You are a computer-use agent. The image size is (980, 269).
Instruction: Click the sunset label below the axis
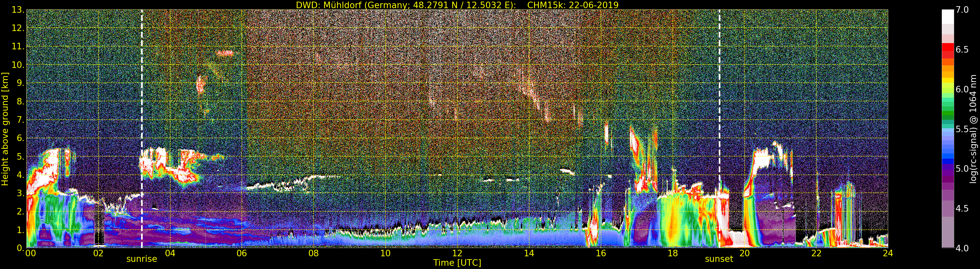pos(719,259)
